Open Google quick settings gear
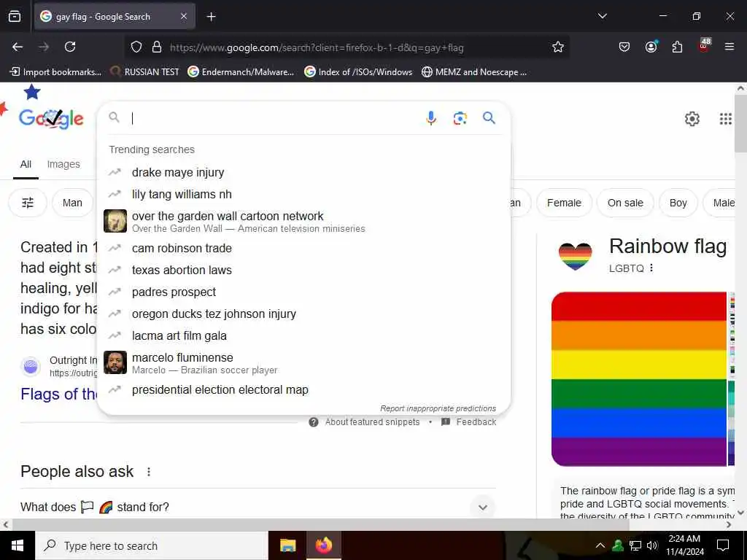The height and width of the screenshot is (560, 747). (692, 119)
